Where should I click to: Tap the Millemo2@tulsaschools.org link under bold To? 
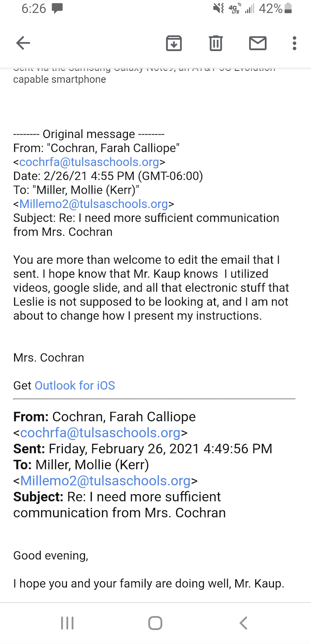tap(105, 480)
